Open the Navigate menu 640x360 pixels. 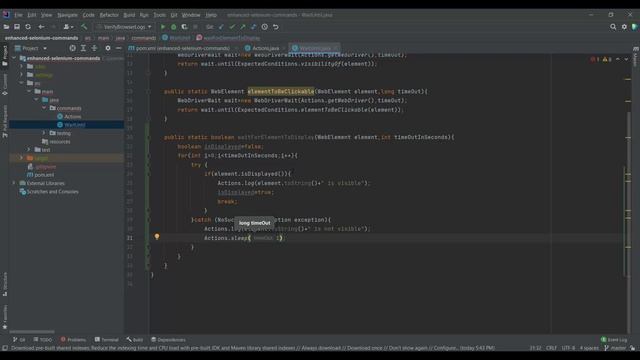pos(67,15)
